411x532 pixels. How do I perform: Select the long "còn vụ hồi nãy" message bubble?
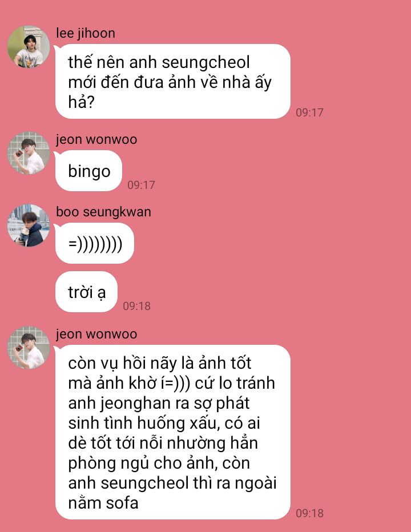coord(173,432)
